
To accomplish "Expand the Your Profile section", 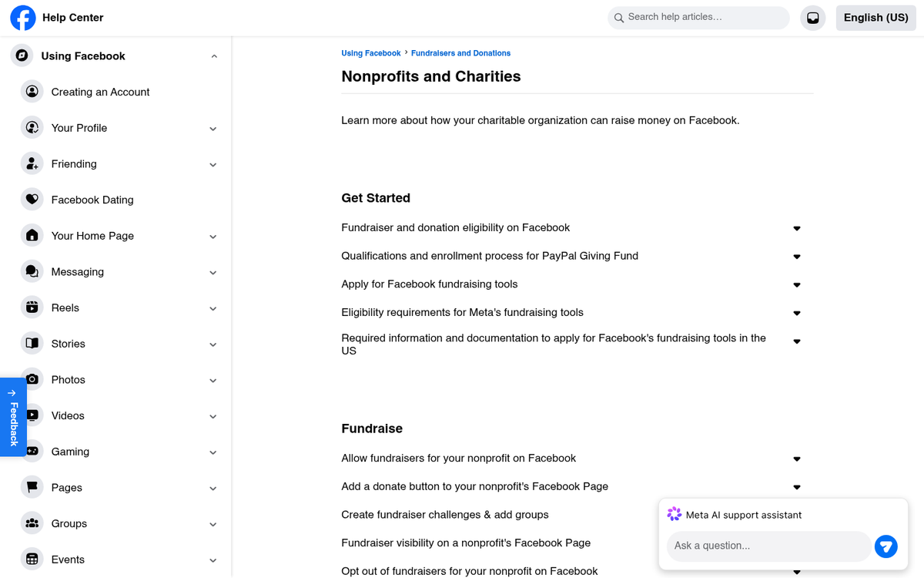I will click(213, 128).
